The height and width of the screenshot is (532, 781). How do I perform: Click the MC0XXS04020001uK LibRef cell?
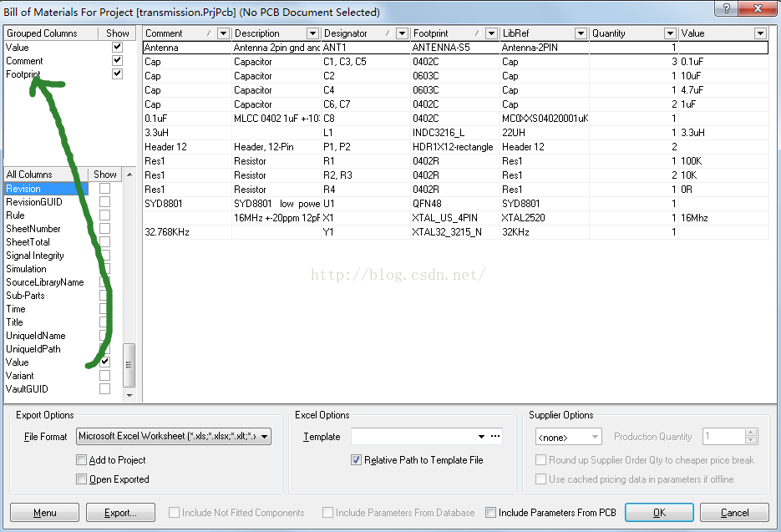point(545,119)
